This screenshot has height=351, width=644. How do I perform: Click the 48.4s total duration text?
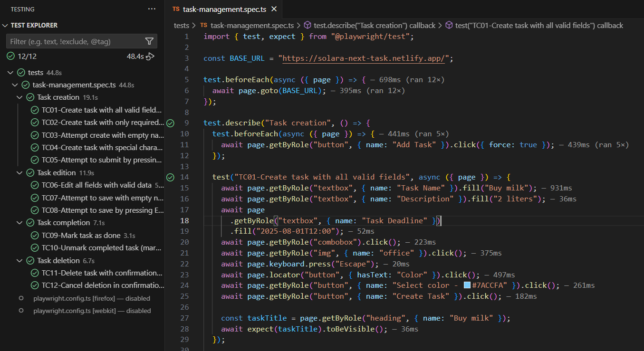[135, 56]
